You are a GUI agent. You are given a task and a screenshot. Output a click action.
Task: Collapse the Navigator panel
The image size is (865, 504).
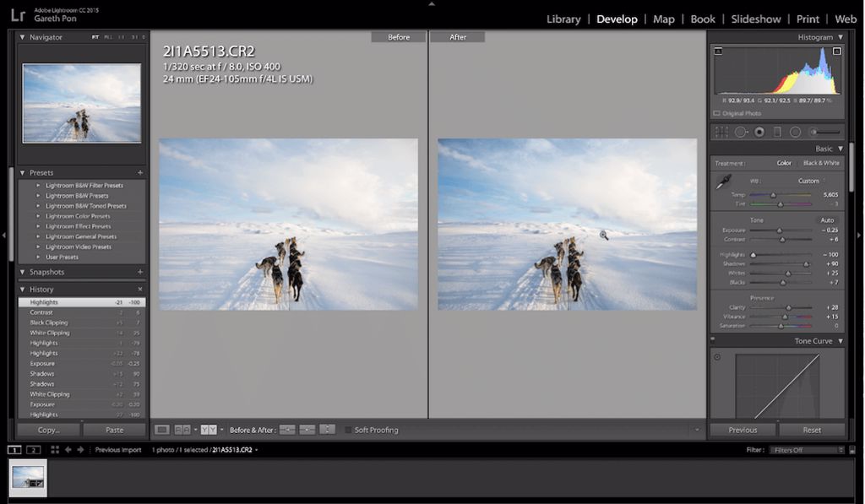22,37
